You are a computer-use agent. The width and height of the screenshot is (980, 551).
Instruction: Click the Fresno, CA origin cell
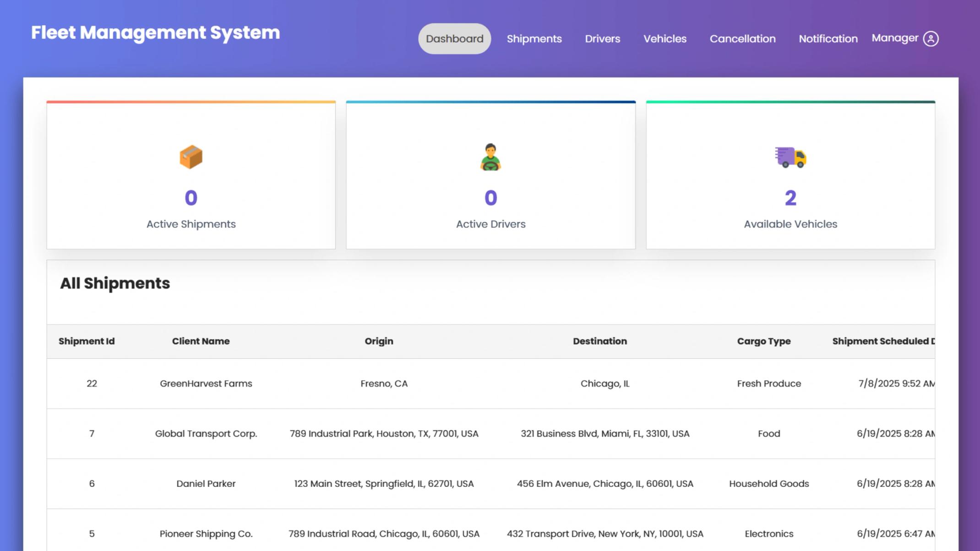[x=384, y=384]
